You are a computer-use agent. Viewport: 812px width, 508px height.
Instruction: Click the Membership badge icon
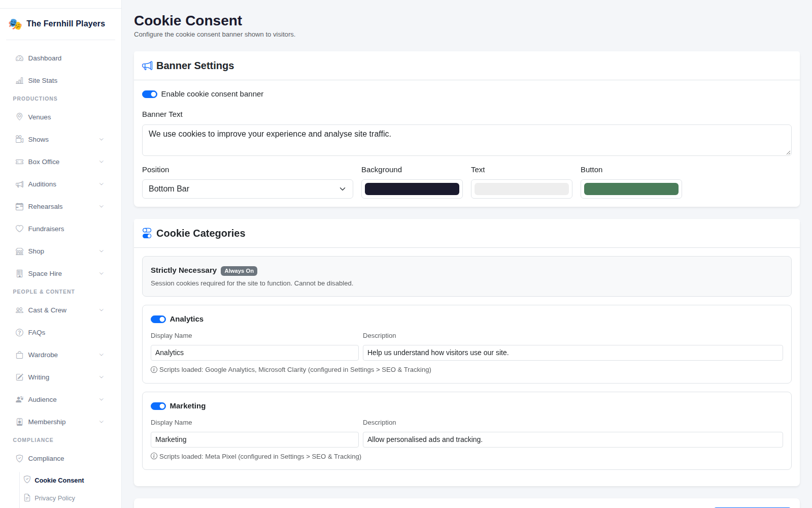click(x=19, y=422)
